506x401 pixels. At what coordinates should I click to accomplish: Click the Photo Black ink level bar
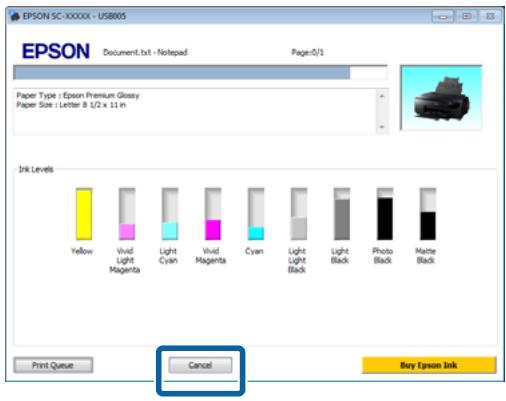pyautogui.click(x=385, y=214)
